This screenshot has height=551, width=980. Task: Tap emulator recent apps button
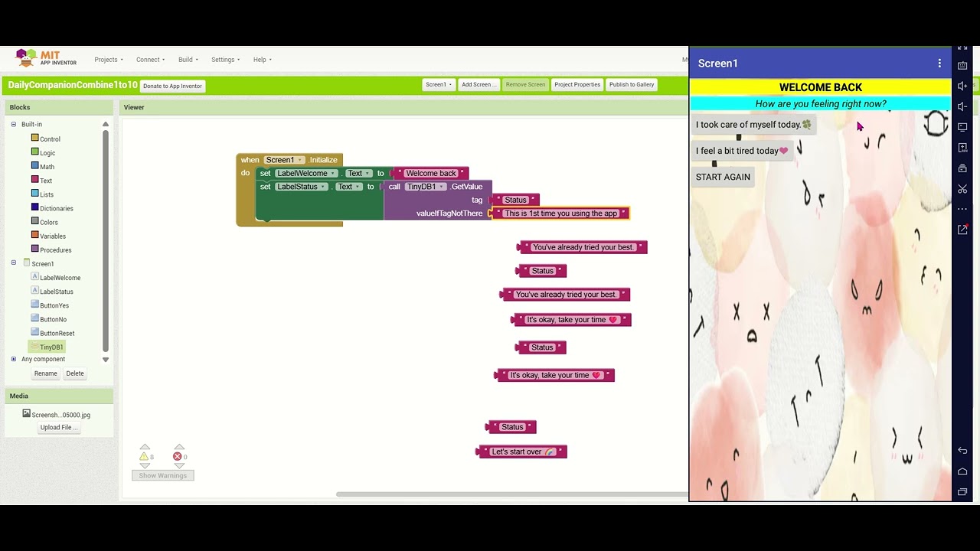(x=962, y=492)
